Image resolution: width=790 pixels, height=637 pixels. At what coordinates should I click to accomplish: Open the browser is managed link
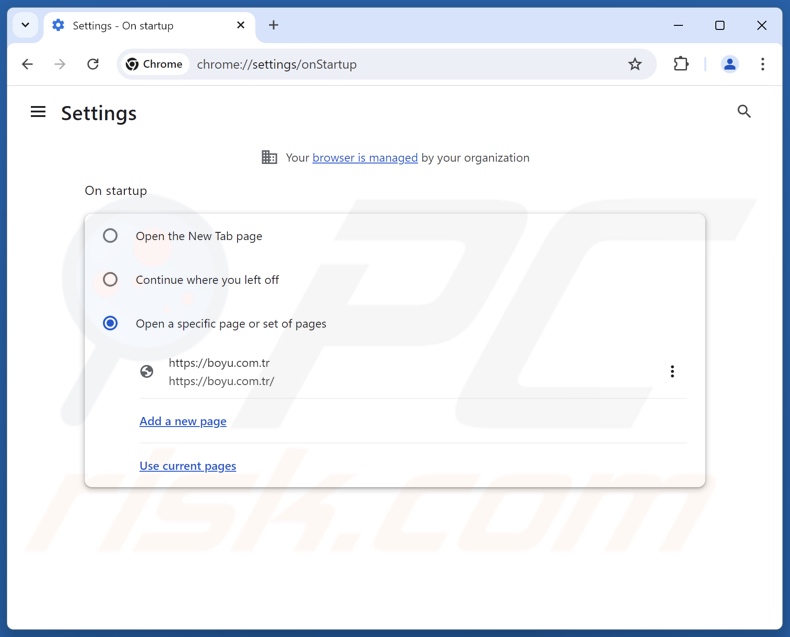(365, 158)
